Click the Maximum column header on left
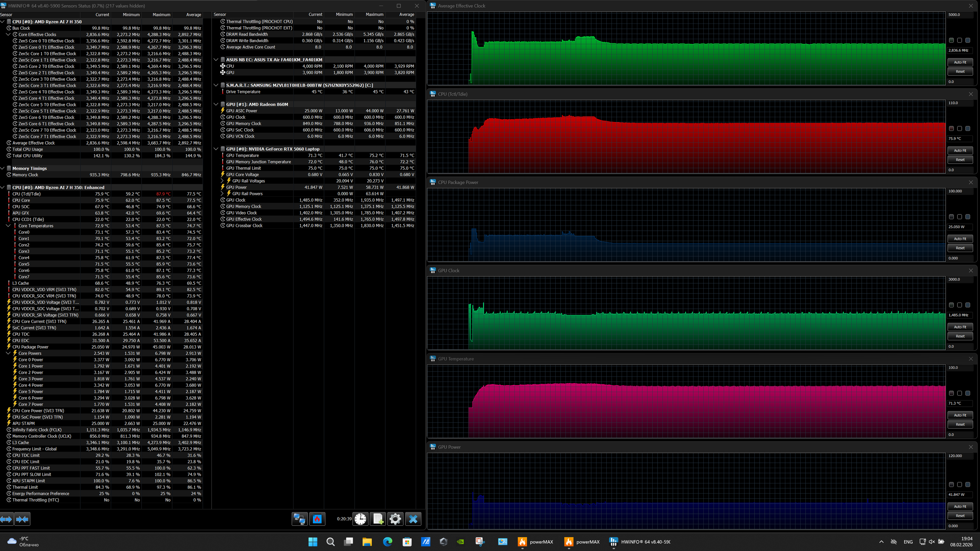Screen dimensions: 980x551 pyautogui.click(x=161, y=15)
